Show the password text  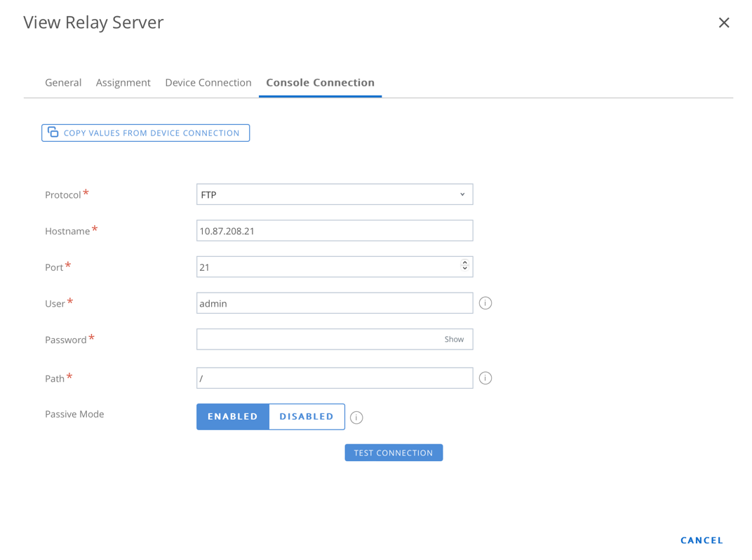coord(454,340)
